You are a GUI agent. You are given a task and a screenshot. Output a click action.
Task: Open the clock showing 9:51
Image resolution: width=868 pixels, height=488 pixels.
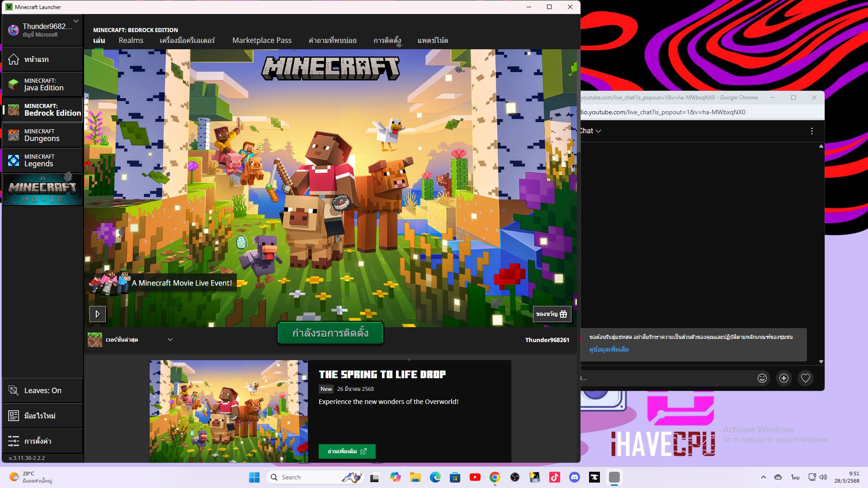[x=847, y=477]
